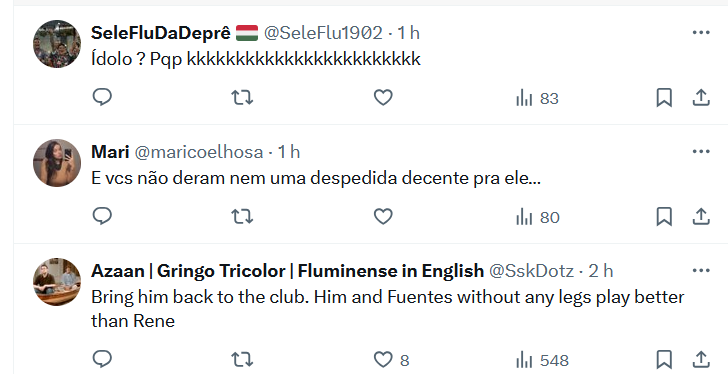This screenshot has width=728, height=374.
Task: Share Azaan's tweet via share icon
Action: coord(701,360)
